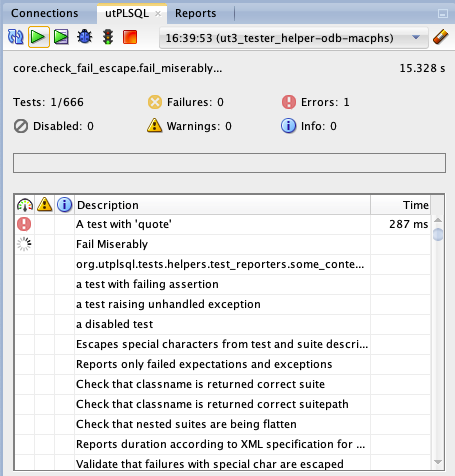Switch to the Connections tab
The height and width of the screenshot is (476, 455).
pos(45,13)
